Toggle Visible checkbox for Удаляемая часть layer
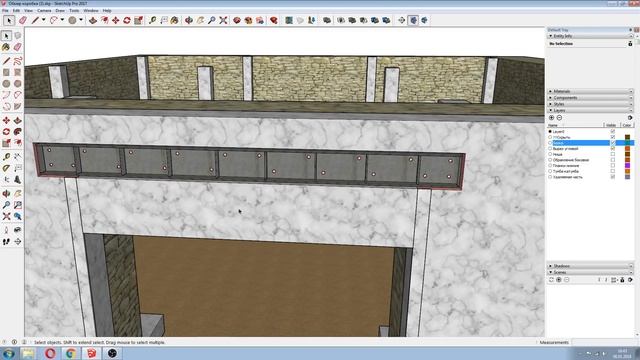This screenshot has width=640, height=360. (613, 177)
